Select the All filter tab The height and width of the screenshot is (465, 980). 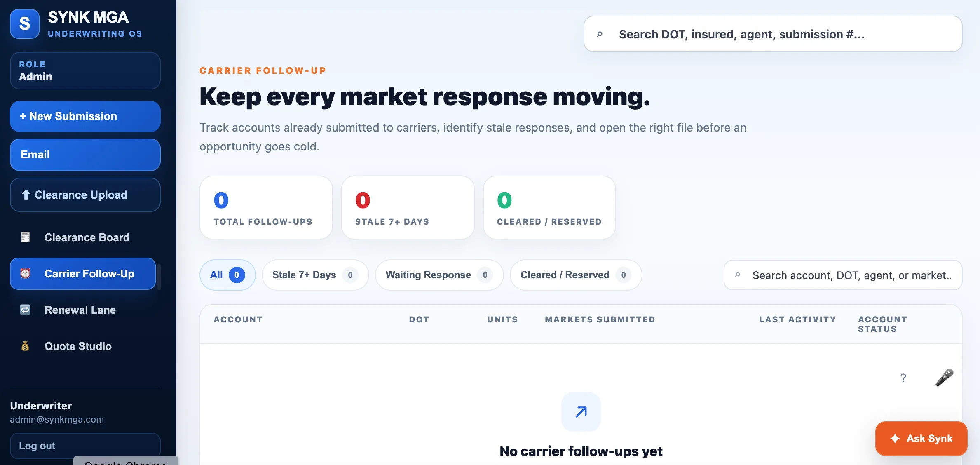click(x=227, y=275)
